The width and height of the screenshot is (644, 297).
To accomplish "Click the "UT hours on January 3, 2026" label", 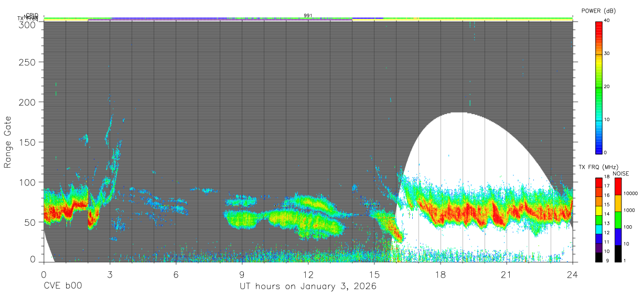I will coord(308,287).
